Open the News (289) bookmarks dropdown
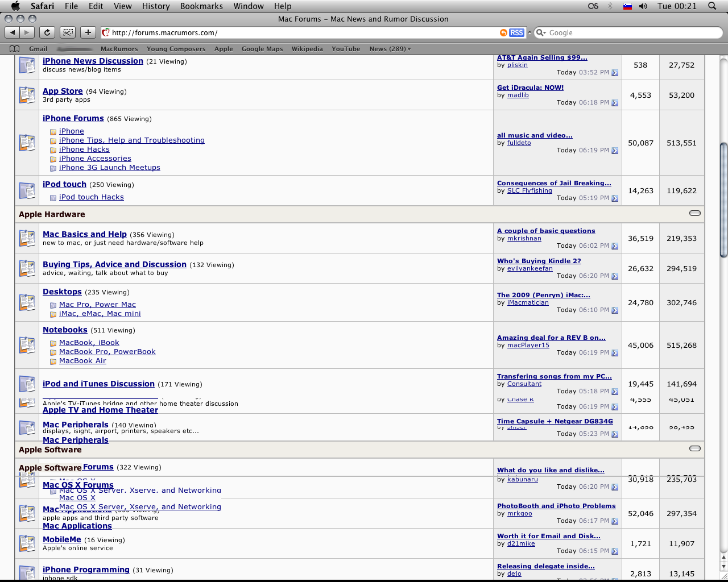728x582 pixels. pyautogui.click(x=390, y=49)
